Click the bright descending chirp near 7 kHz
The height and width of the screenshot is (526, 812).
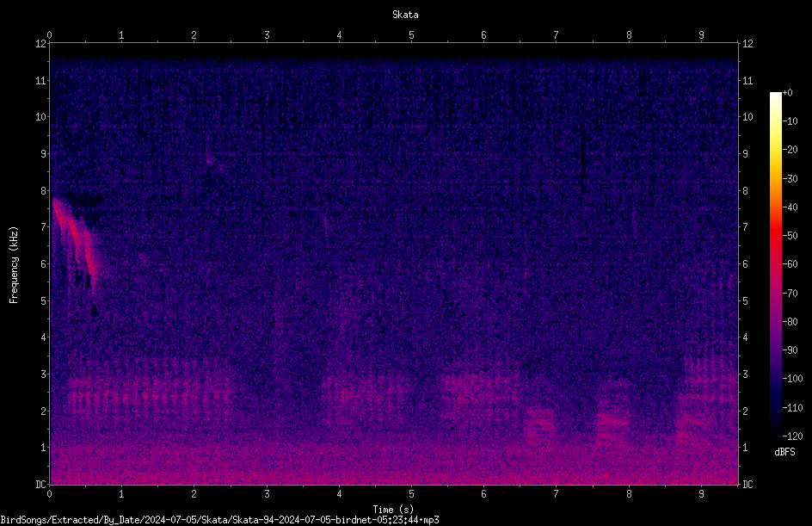(77, 238)
